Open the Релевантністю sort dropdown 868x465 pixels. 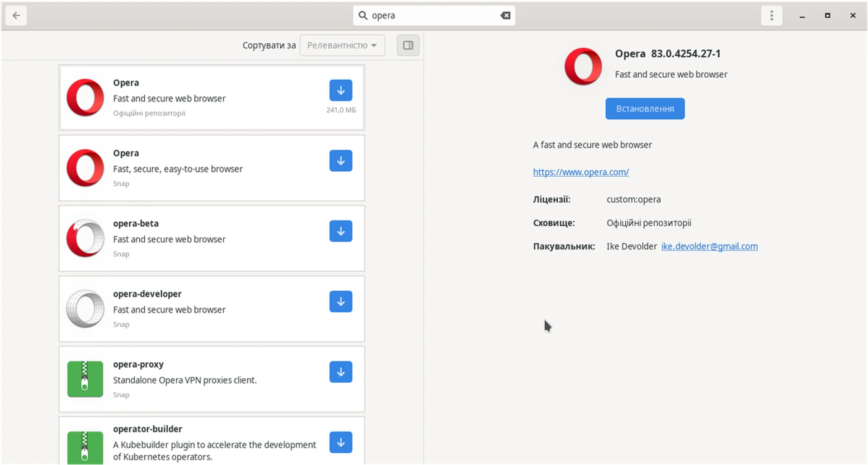(342, 45)
